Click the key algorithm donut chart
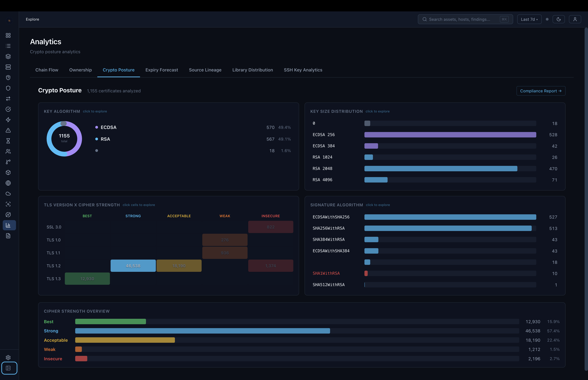588x380 pixels. click(64, 138)
